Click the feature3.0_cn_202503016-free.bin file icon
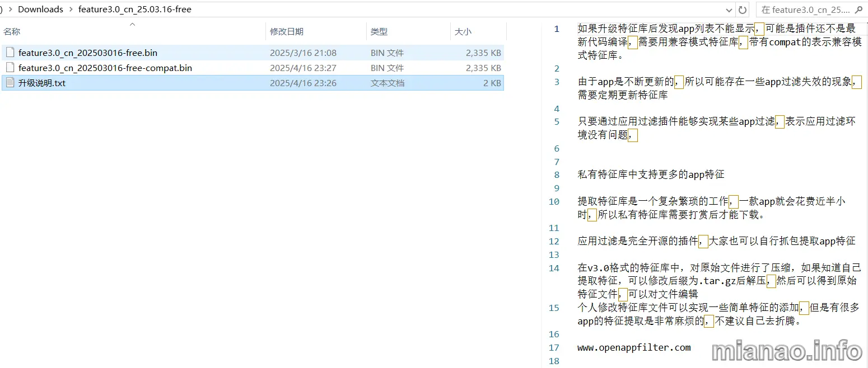Image resolution: width=868 pixels, height=368 pixels. pyautogui.click(x=10, y=53)
